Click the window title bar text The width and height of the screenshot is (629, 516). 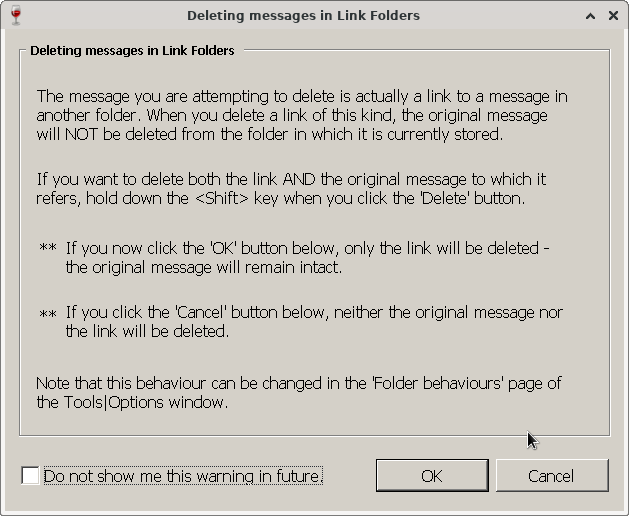click(303, 16)
